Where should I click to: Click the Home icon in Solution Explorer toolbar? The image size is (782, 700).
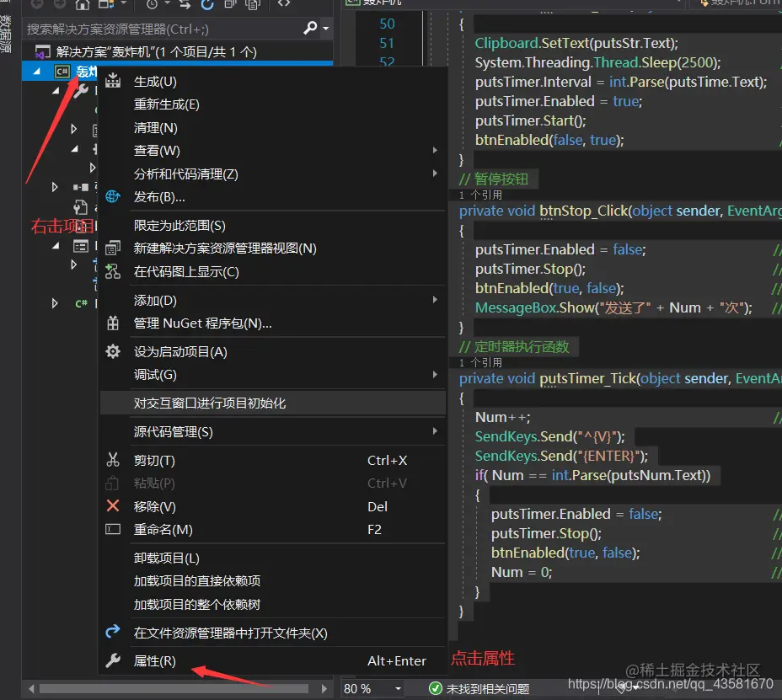pyautogui.click(x=83, y=5)
